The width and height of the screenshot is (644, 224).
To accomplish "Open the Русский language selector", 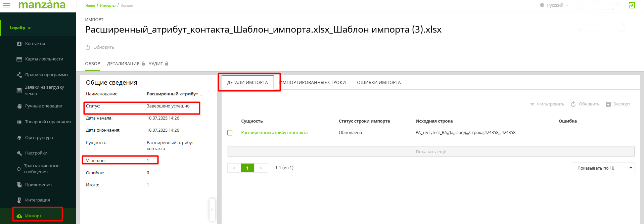I will coord(554,5).
